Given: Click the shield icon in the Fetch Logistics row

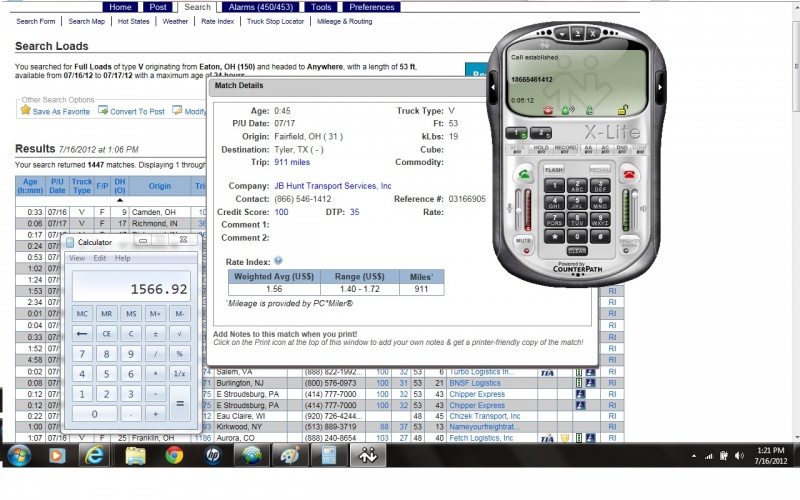Looking at the screenshot, I should click(565, 438).
